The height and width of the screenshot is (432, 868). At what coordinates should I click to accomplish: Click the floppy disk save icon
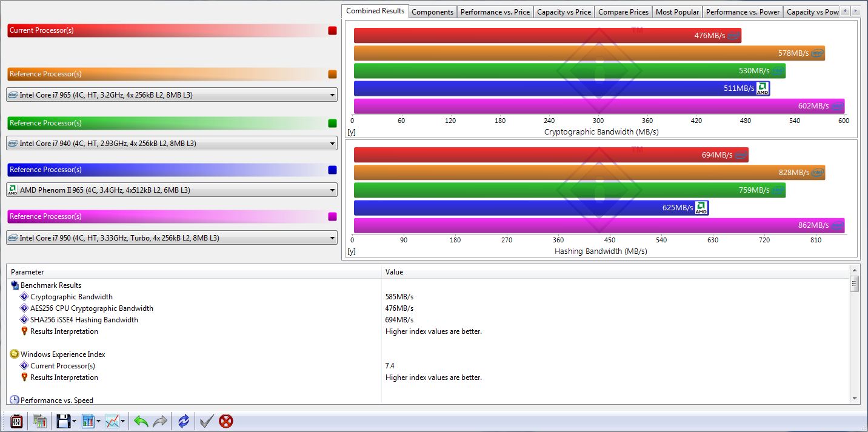[x=63, y=420]
